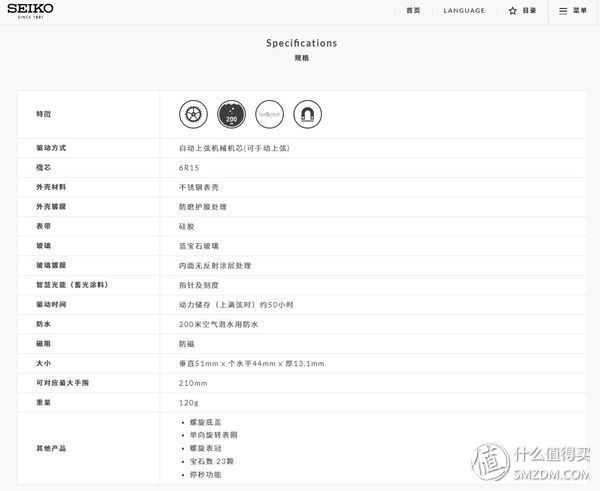This screenshot has height=491, width=600.
Task: Click the magnet anti-magnetic feature icon
Action: [x=308, y=114]
